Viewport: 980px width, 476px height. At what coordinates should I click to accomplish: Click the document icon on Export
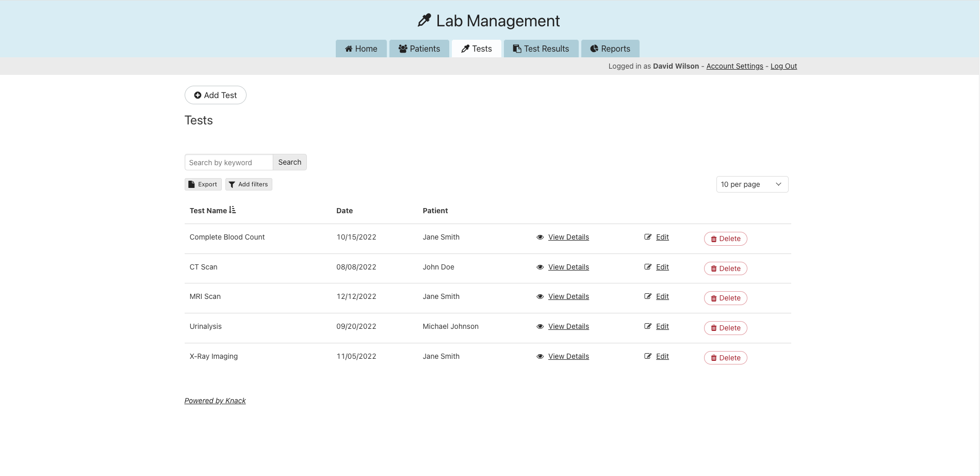point(191,185)
